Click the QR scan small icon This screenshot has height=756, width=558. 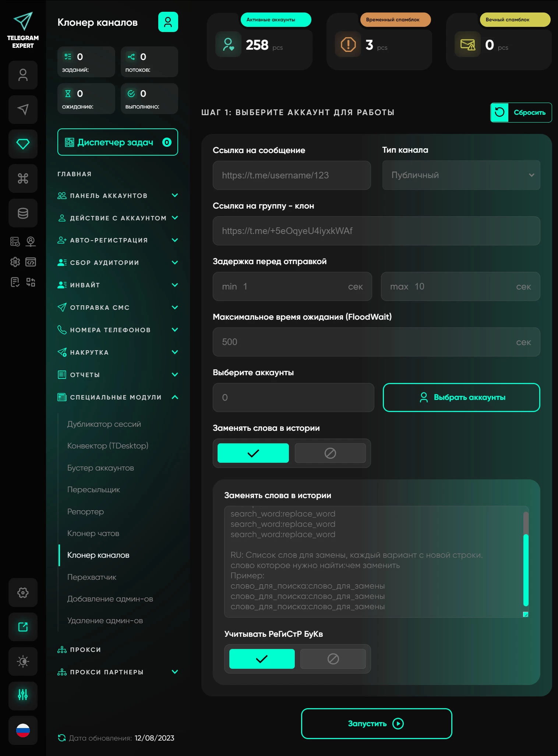tap(31, 282)
